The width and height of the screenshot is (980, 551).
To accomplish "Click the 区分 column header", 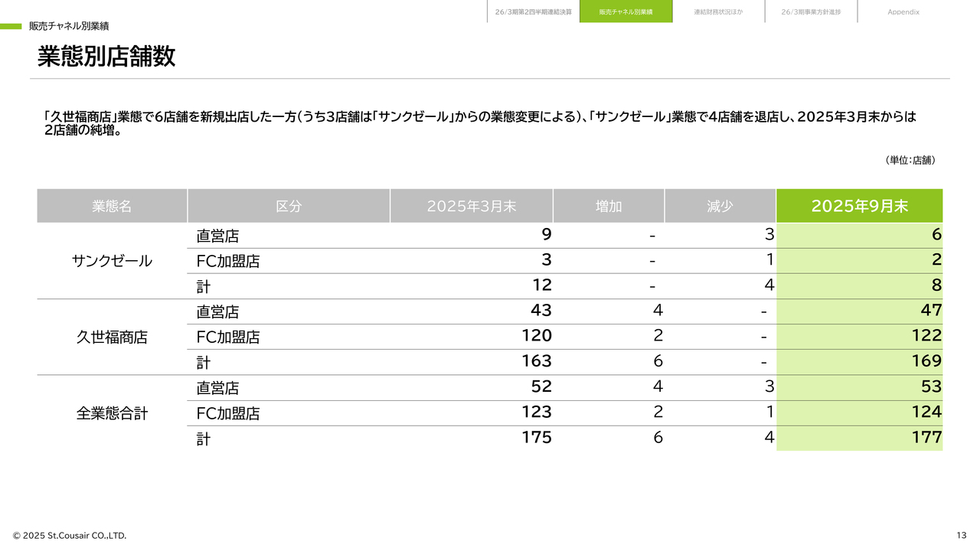I will click(x=289, y=206).
